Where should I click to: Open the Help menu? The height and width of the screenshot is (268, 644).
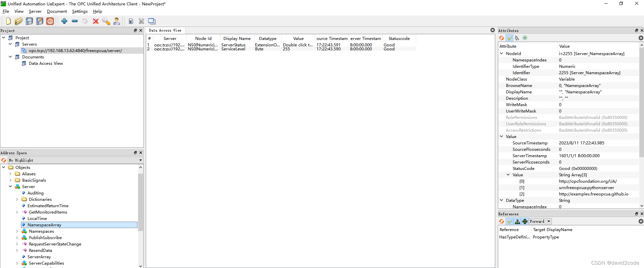click(97, 11)
